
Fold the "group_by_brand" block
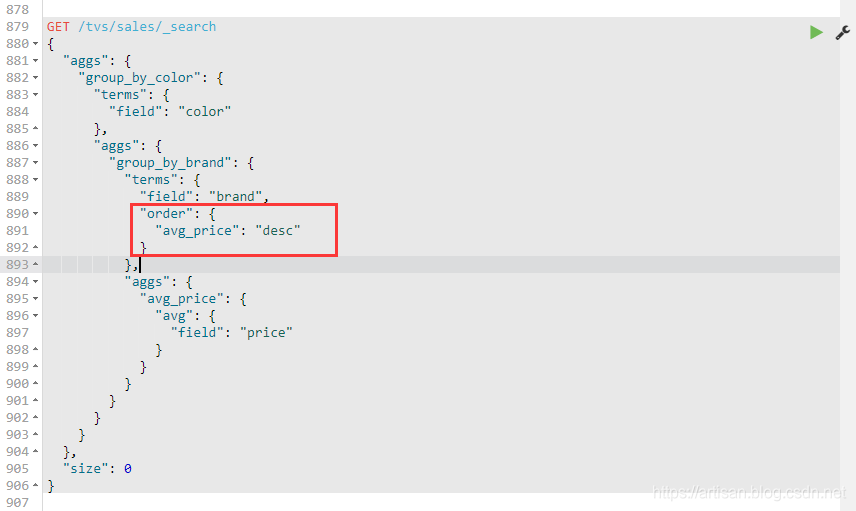35,163
